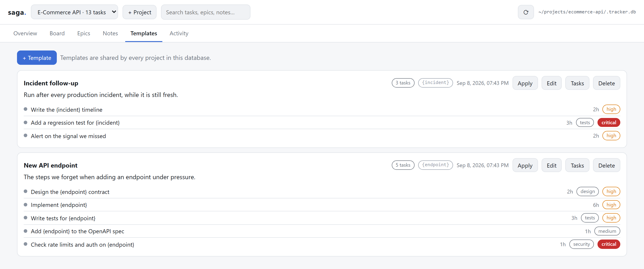Open the Epics tab
This screenshot has height=269, width=644.
[83, 33]
